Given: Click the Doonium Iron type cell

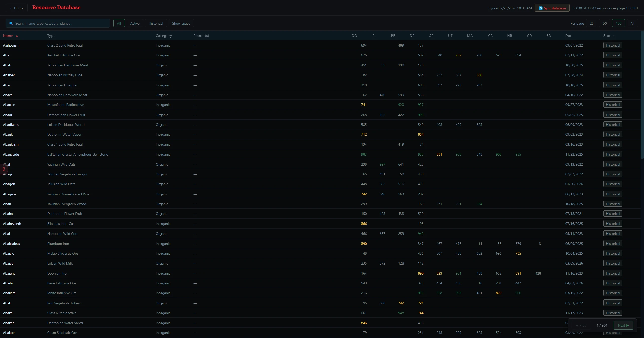Looking at the screenshot, I should 58,273.
